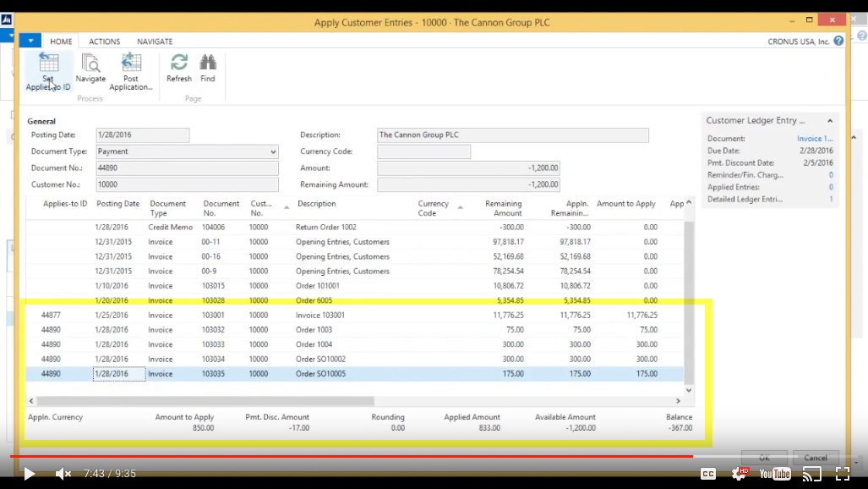Screen dimensions: 868x489
Task: Click the Currency Code field
Action: (424, 151)
